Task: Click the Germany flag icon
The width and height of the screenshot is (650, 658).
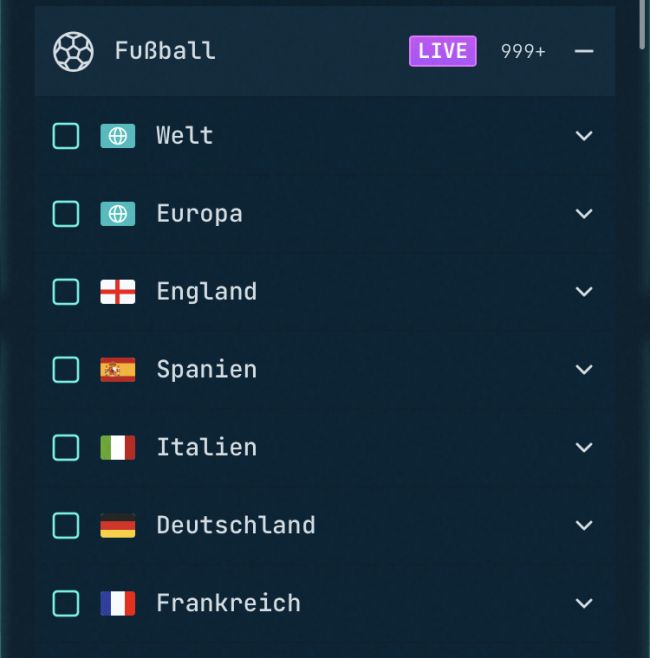Action: 118,526
